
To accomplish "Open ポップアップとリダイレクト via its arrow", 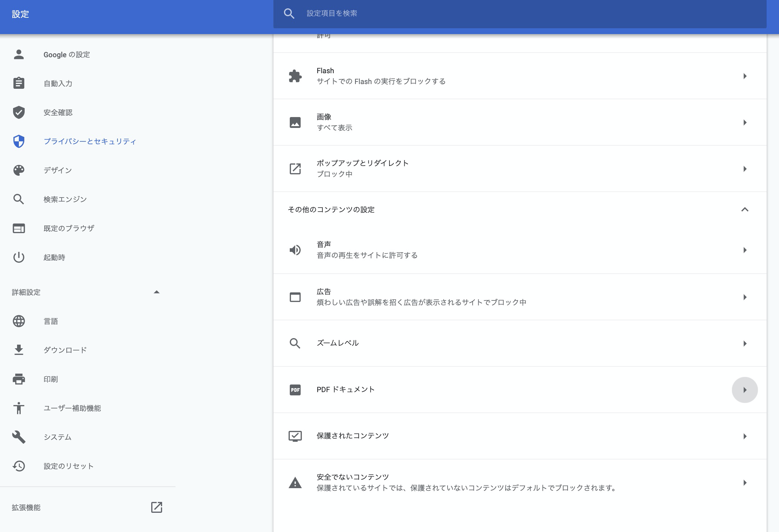I will (x=745, y=169).
